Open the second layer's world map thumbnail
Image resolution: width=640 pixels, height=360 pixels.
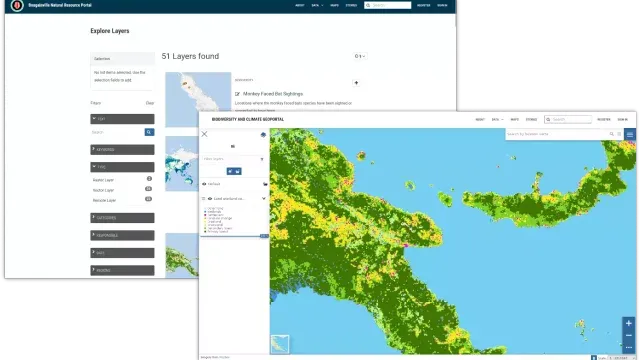[182, 164]
